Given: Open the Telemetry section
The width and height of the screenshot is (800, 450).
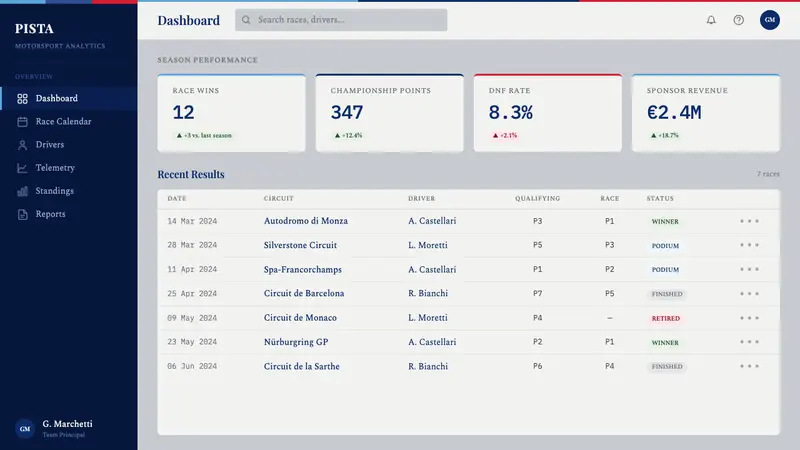Looking at the screenshot, I should [68, 168].
